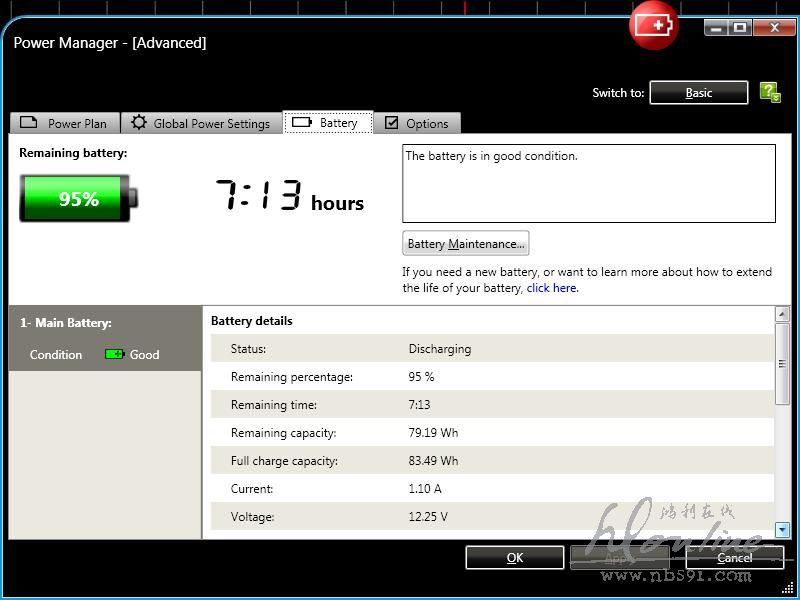Click the green 95% battery gauge
This screenshot has width=800, height=600.
76,198
